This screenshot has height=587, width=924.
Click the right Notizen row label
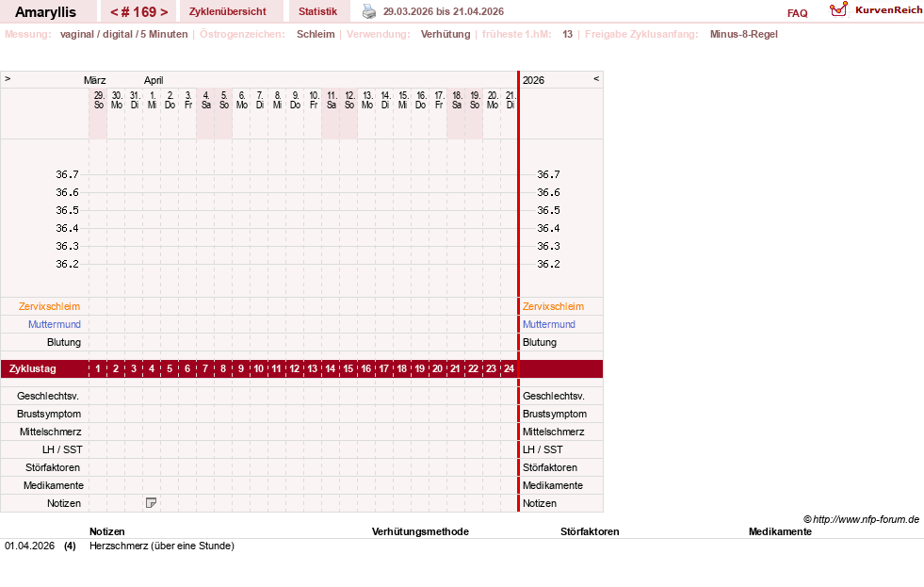tap(539, 503)
